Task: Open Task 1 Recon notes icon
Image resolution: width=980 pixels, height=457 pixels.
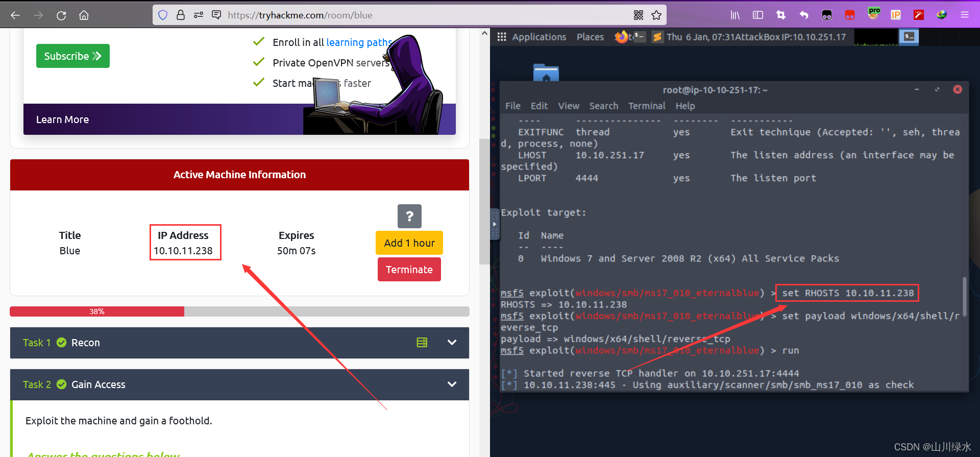Action: 422,343
